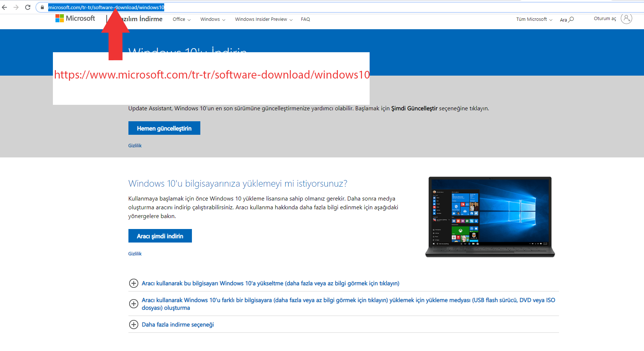Click the browser back arrow
Image resolution: width=644 pixels, height=351 pixels.
coord(4,7)
